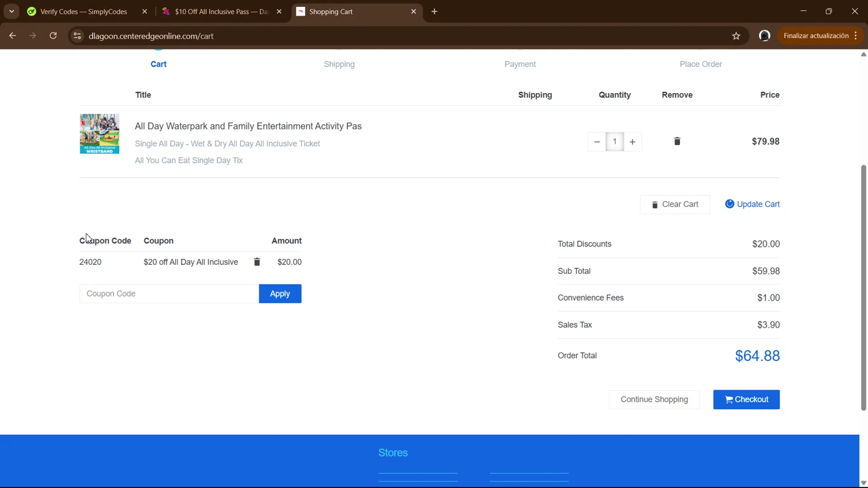Screen dimensions: 868x488
Task: Bookmark this page with the star icon
Action: [736, 36]
